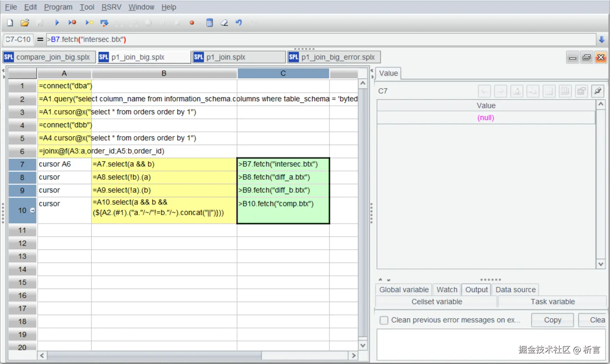The image size is (610, 364).
Task: Click the grid's vertical scrollbar thumb
Action: click(x=363, y=212)
